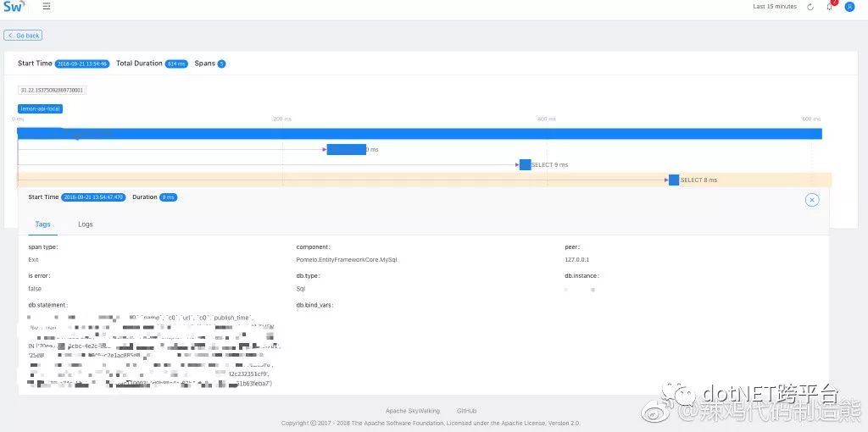This screenshot has width=868, height=432.
Task: Switch to the Logs tab
Action: (x=86, y=224)
